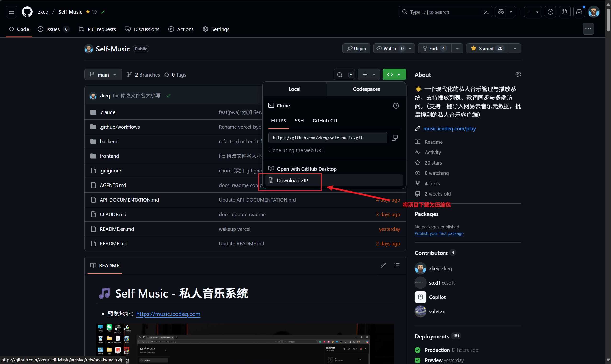Click the go-to-file search icon

(340, 75)
